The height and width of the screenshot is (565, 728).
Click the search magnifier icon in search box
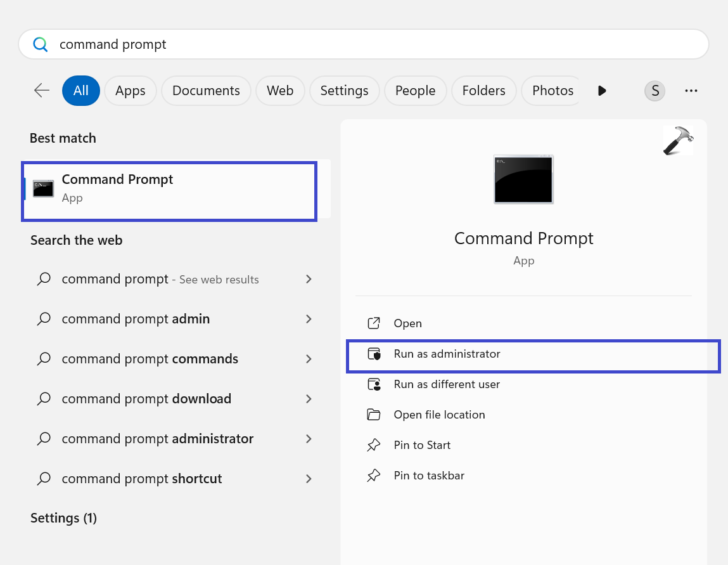(x=41, y=44)
